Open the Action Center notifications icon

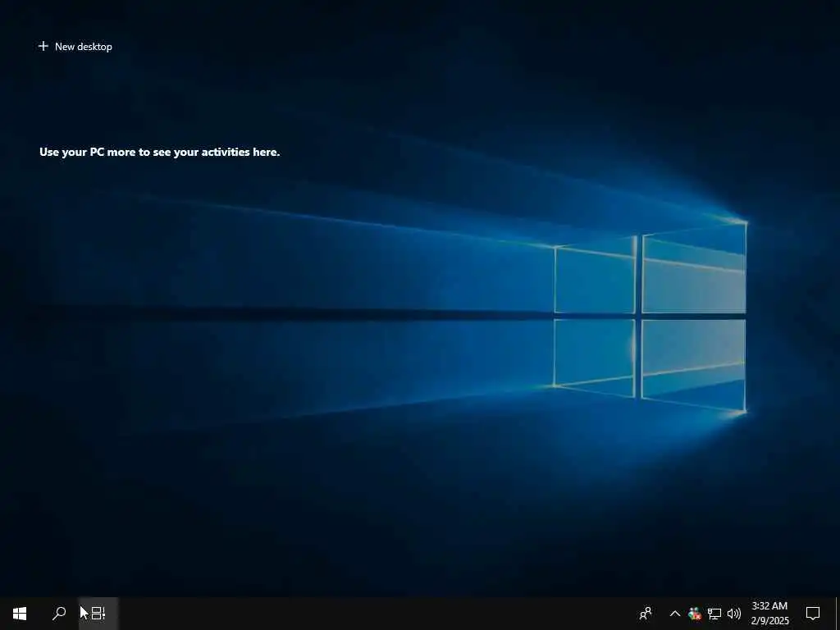coord(813,614)
